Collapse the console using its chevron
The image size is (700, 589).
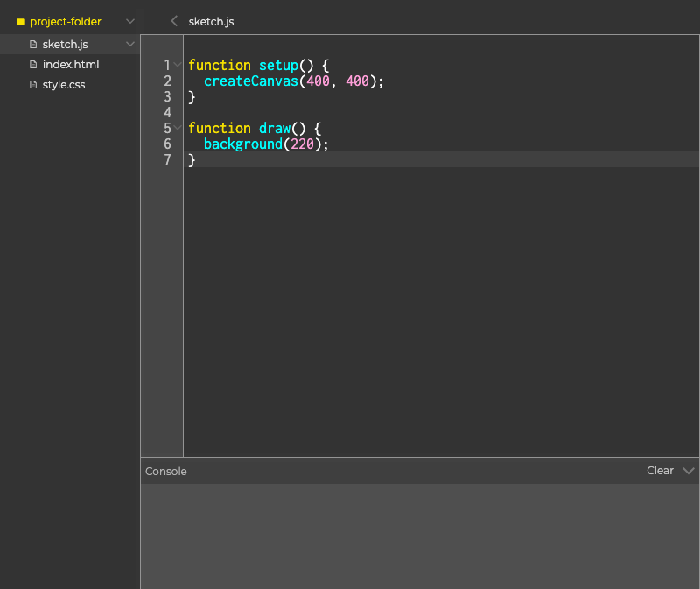(688, 471)
